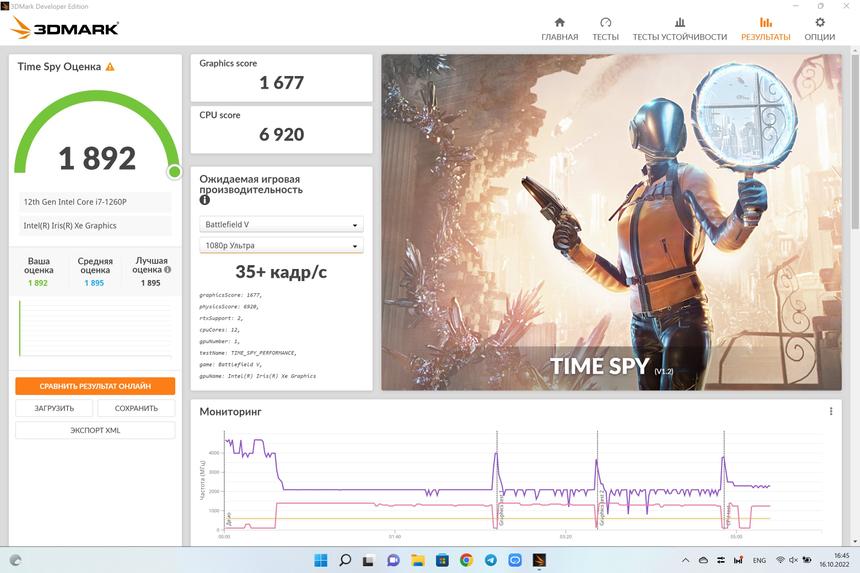Screen dimensions: 860x573
Task: Click the Edge icon at taskbar far left
Action: click(x=15, y=560)
